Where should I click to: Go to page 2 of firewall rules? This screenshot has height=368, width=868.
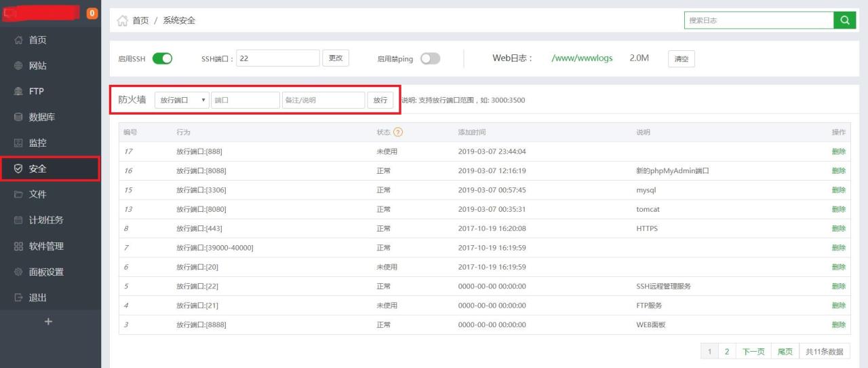click(x=726, y=351)
